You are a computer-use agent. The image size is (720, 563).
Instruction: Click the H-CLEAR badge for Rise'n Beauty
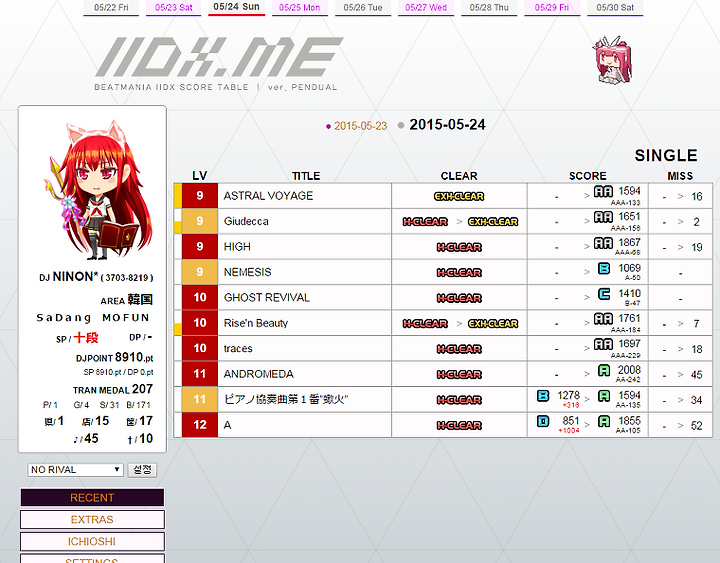425,324
